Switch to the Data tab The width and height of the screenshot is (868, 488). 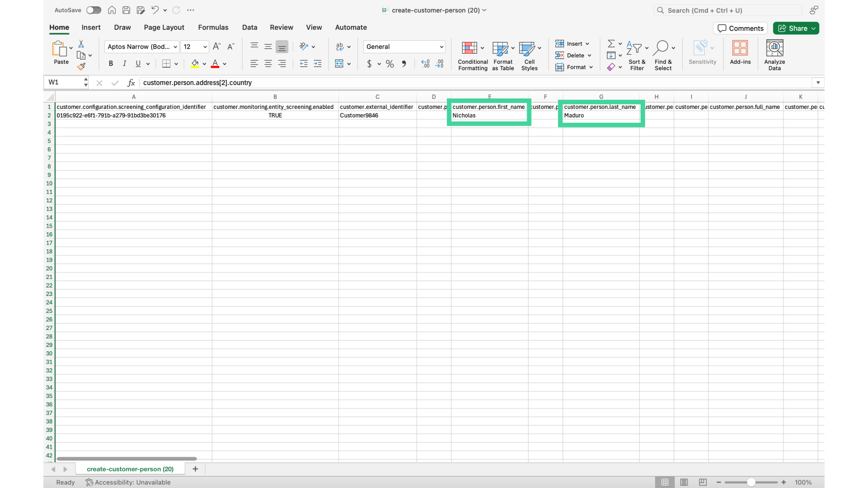pos(250,27)
